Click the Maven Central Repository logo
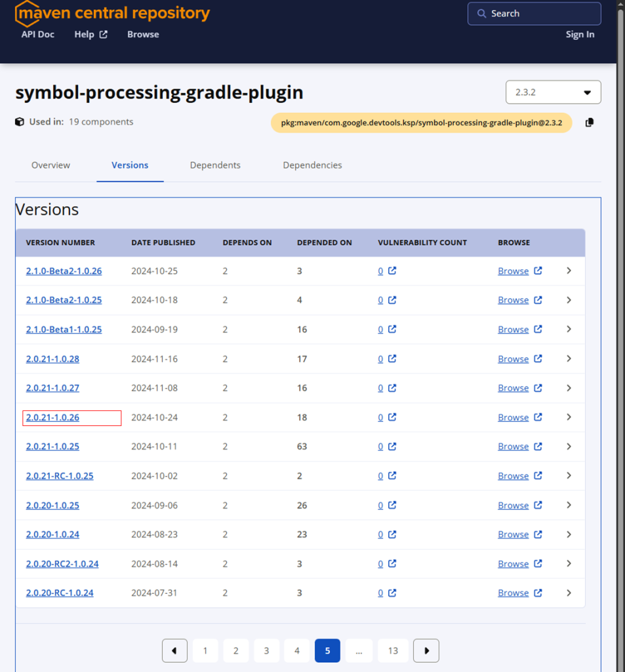The width and height of the screenshot is (625, 672). [x=112, y=13]
